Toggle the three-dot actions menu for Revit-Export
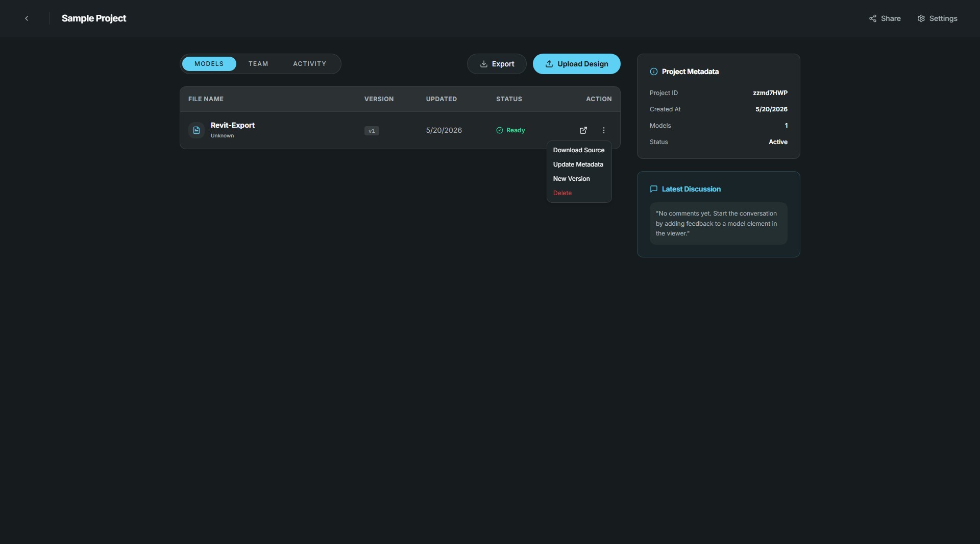 603,130
